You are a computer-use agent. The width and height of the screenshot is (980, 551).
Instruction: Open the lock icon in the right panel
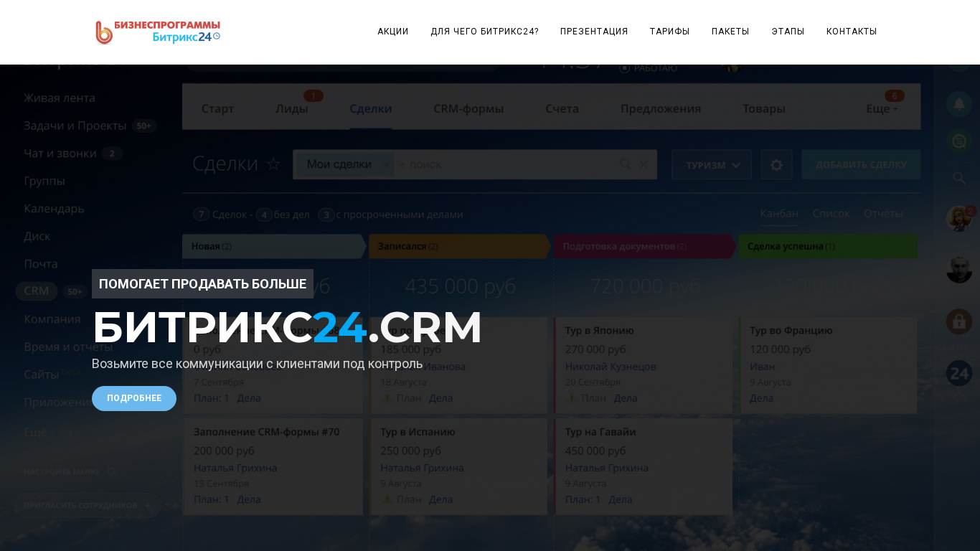coord(959,321)
